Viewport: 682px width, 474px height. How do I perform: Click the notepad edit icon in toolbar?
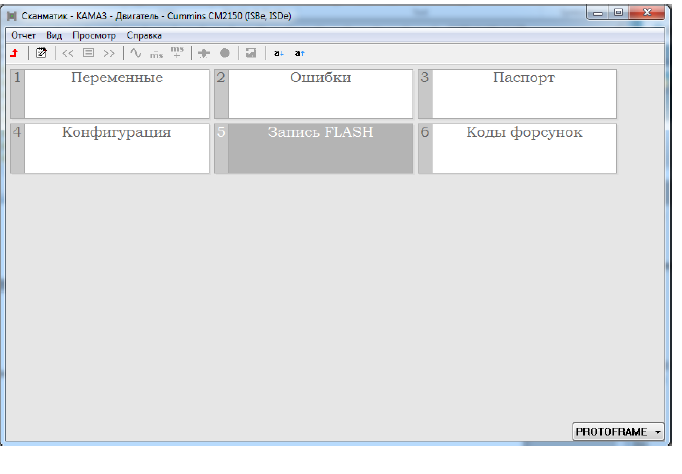[x=41, y=53]
